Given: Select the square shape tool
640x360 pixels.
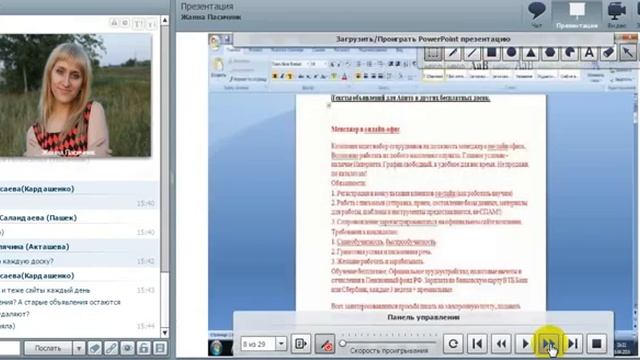Looking at the screenshot, I should (x=492, y=53).
